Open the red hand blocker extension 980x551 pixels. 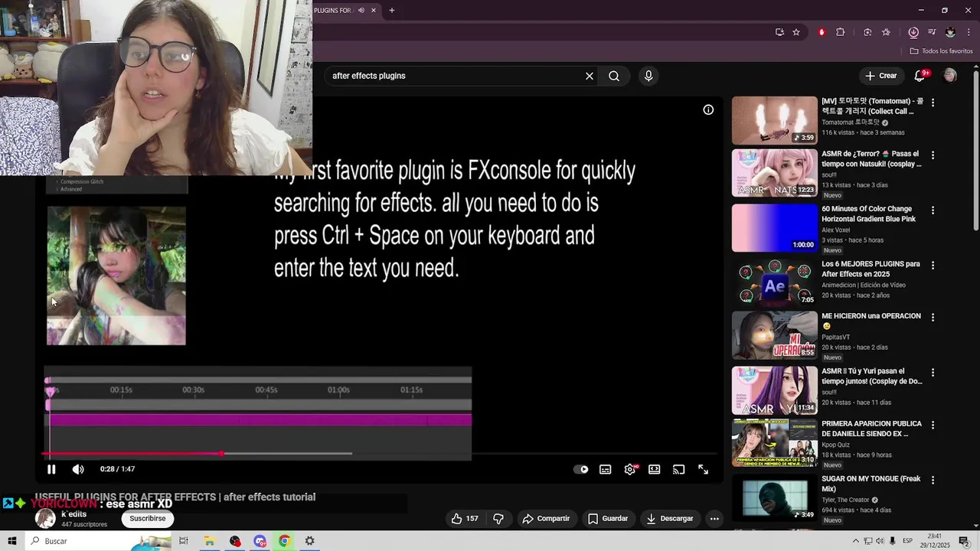tap(822, 32)
